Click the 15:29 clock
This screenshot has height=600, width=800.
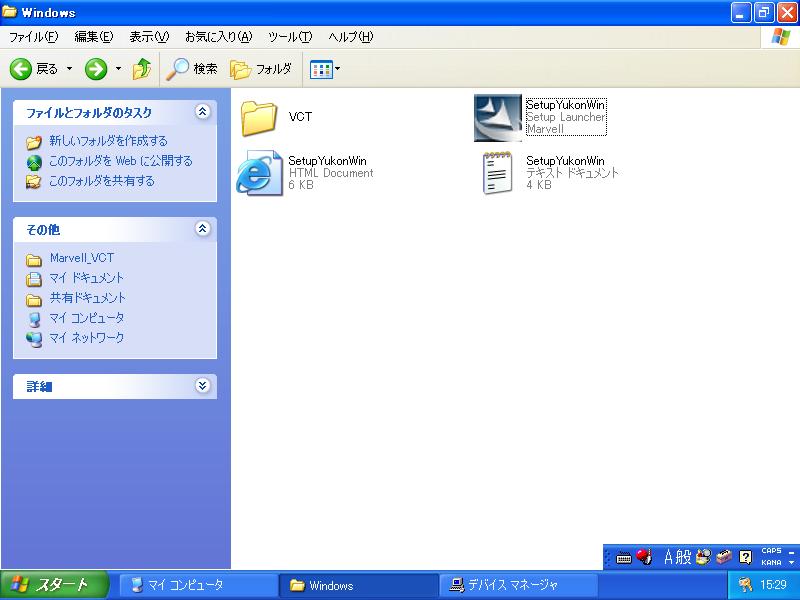click(773, 585)
